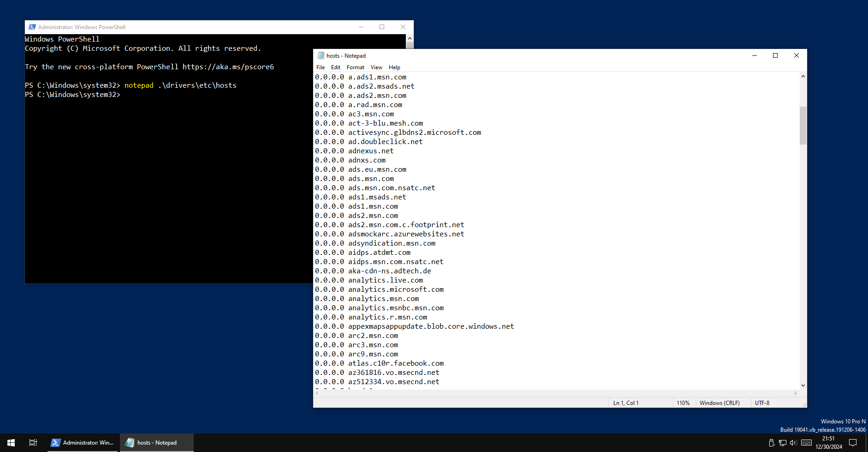The width and height of the screenshot is (868, 452).
Task: Click the line ad.doubleclick.net
Action: (369, 142)
